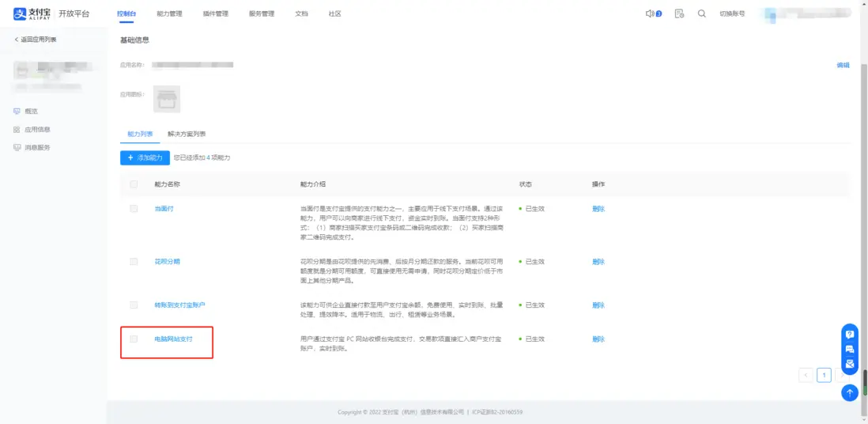The image size is (868, 424).
Task: Click the 状态 column header
Action: 526,184
